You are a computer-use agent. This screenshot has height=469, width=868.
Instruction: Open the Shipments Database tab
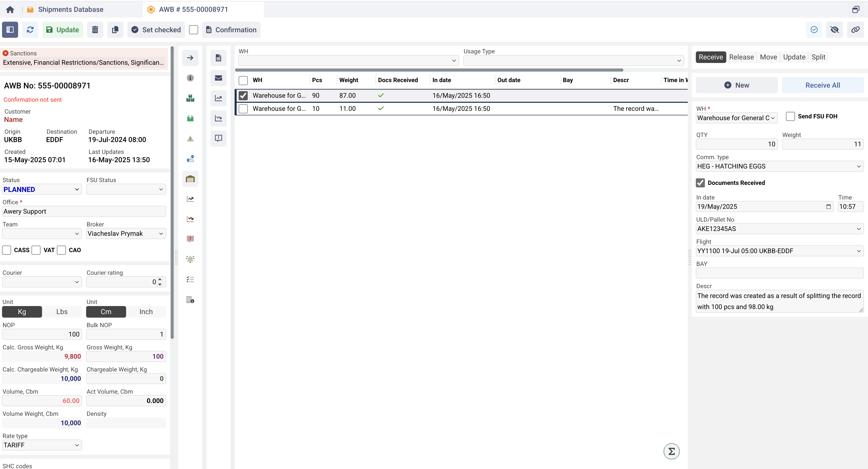coord(70,9)
